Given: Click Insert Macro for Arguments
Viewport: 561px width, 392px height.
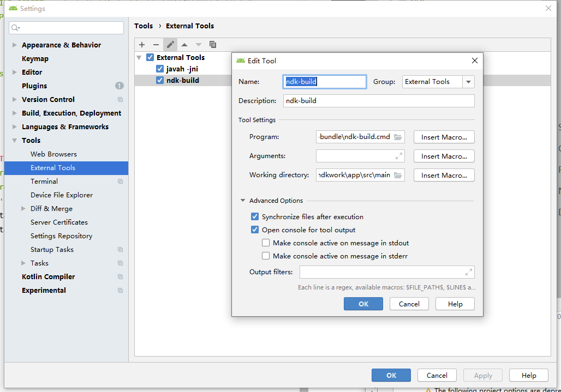Looking at the screenshot, I should coord(444,156).
